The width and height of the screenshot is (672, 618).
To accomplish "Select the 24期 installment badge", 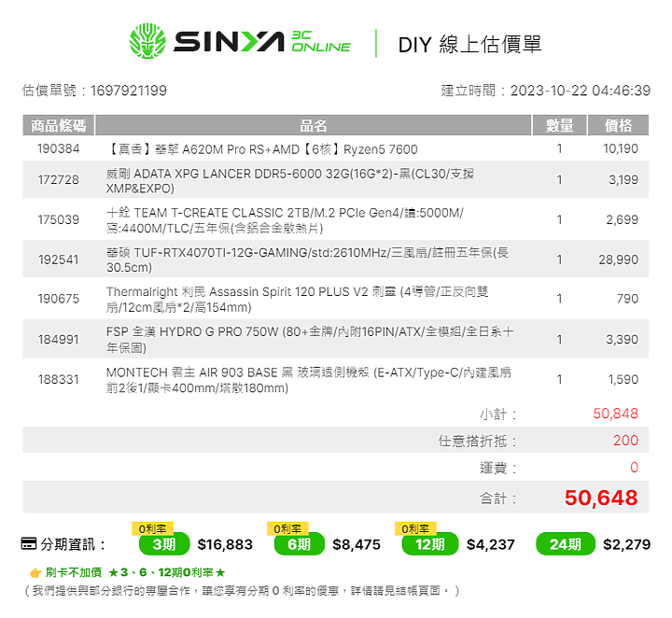I will click(566, 544).
